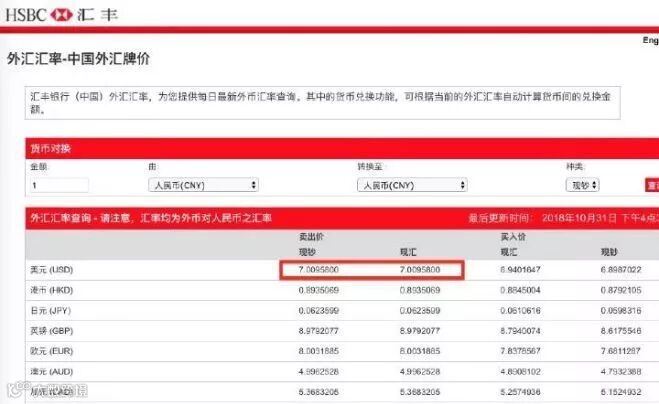The height and width of the screenshot is (404, 659).
Task: Click the 现汇 subheader under 卖出价
Action: (408, 252)
